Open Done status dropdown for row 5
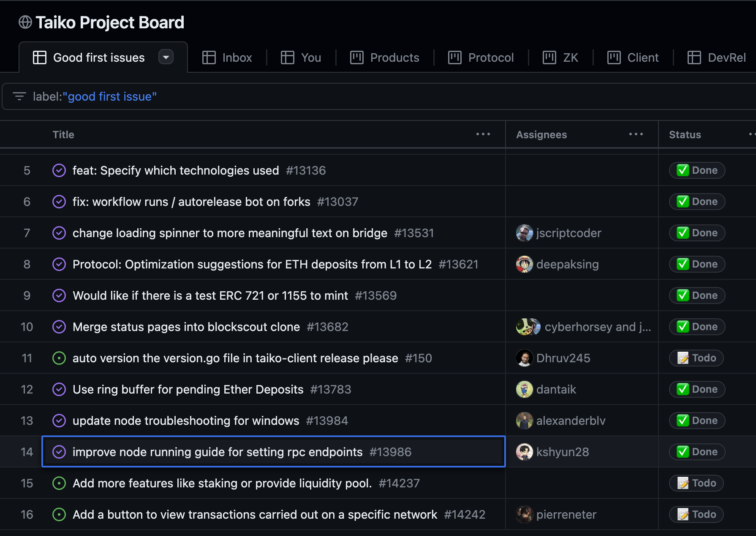The image size is (756, 536). click(x=697, y=170)
